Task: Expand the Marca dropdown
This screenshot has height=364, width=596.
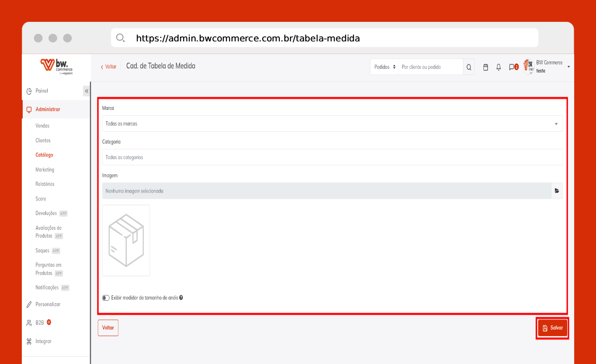Action: [x=332, y=124]
